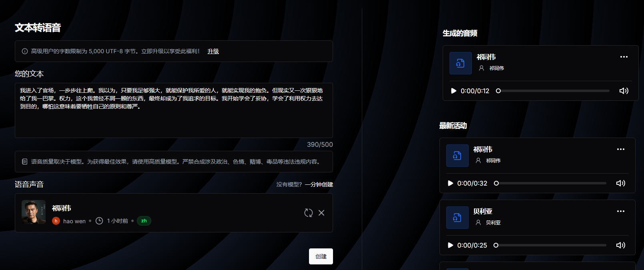Click the hao wen author avatar
Screen dimensions: 644x270
click(x=56, y=221)
